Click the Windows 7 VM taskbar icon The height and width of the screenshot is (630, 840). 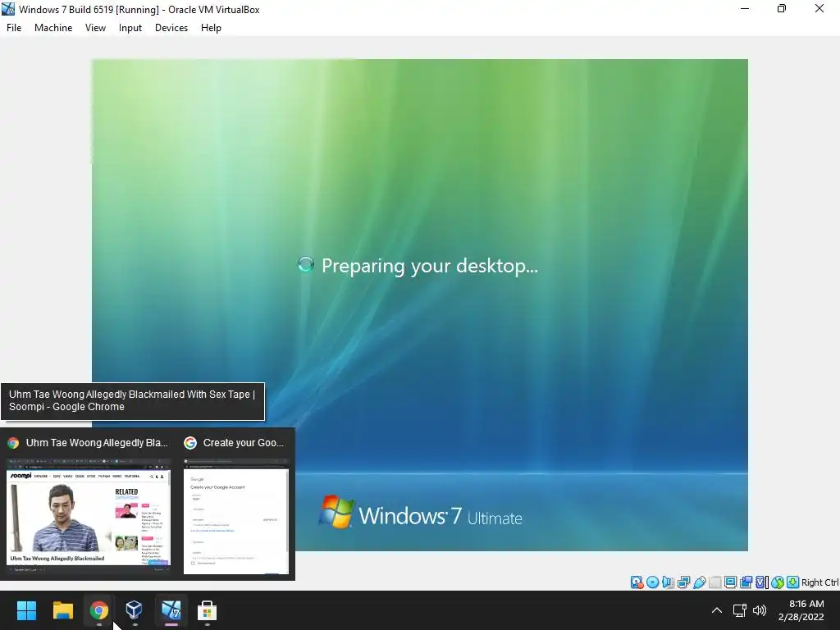171,609
